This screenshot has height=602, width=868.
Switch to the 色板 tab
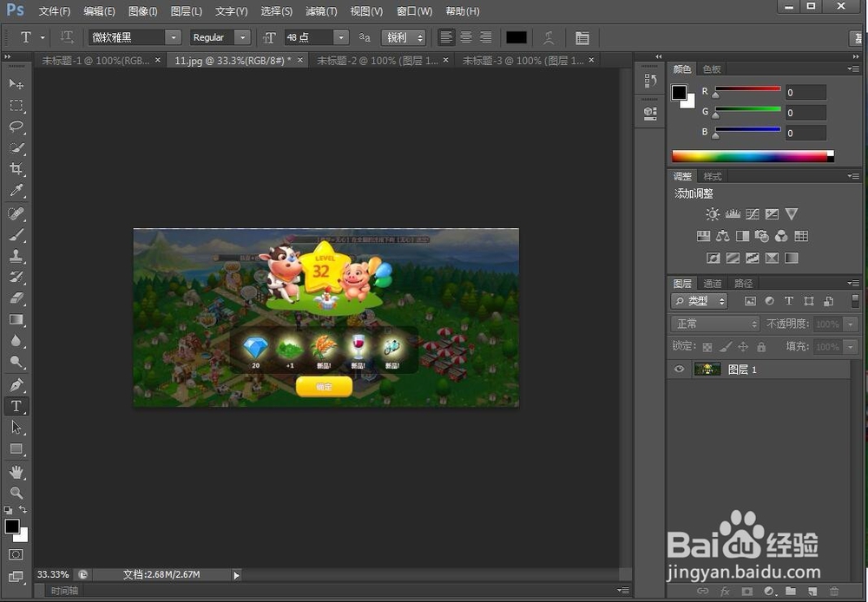[x=712, y=69]
